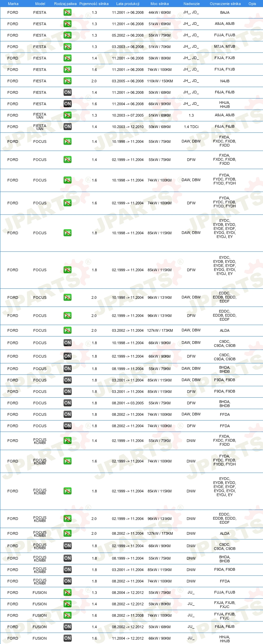Click petrol icon in Fiesta 1.6 FYJA row

(68, 70)
